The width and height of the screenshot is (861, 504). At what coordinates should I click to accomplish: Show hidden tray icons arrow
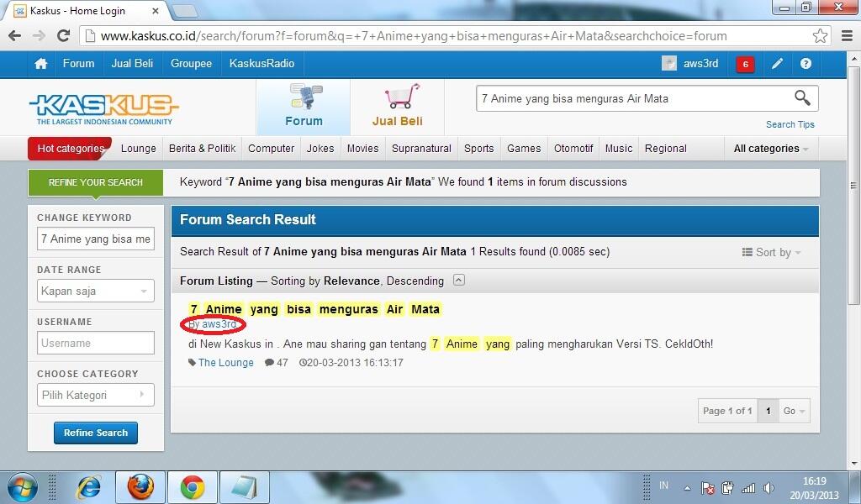click(687, 487)
